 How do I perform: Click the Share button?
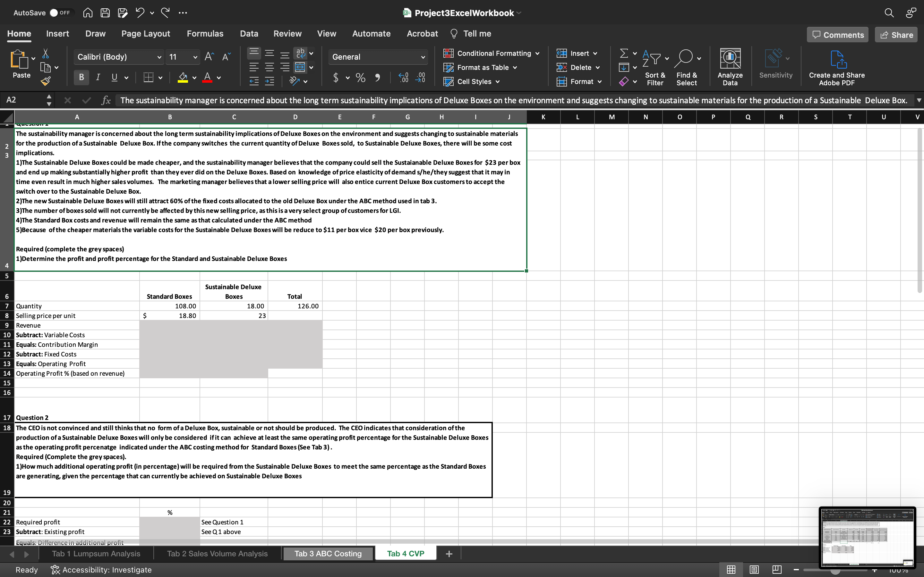coord(896,34)
